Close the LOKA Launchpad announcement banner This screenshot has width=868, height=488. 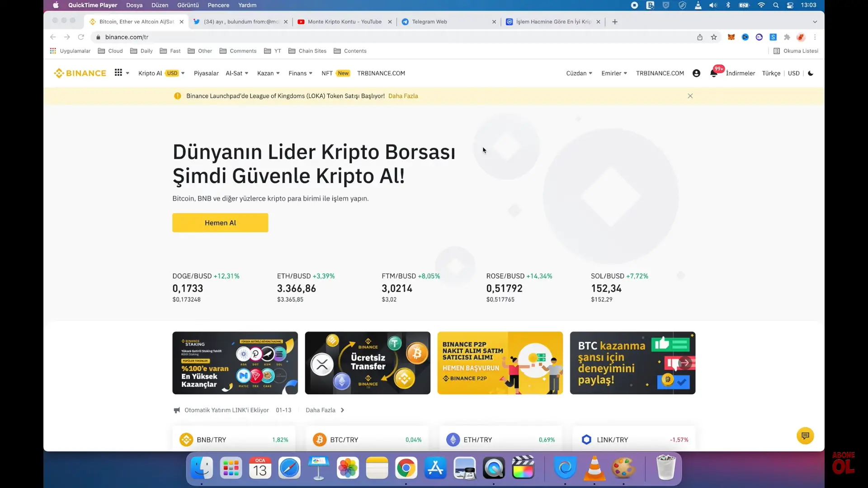pos(690,96)
